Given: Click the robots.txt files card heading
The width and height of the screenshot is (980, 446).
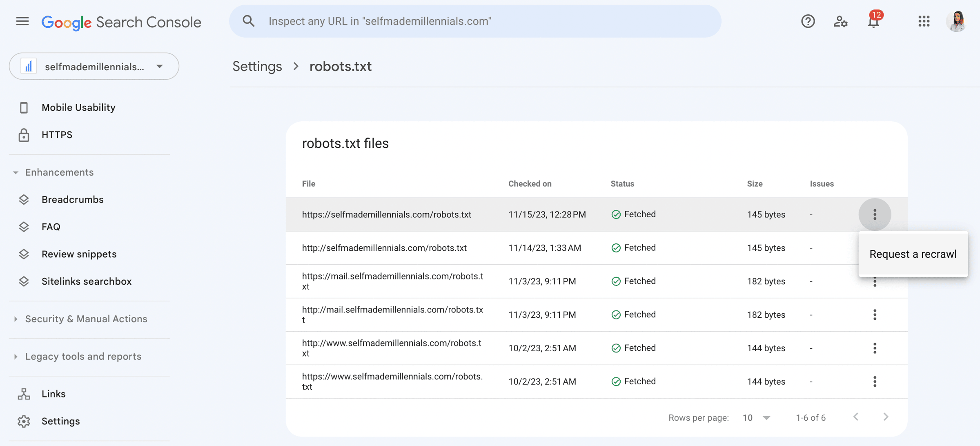Looking at the screenshot, I should tap(345, 143).
